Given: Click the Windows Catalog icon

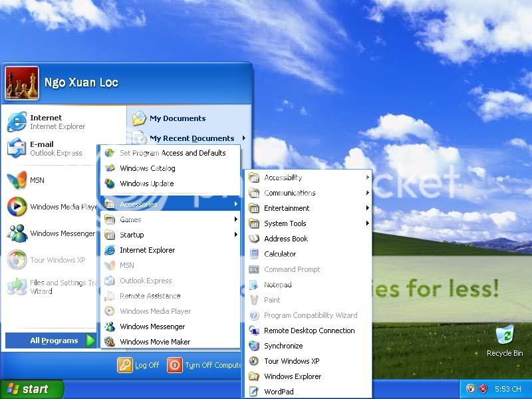Looking at the screenshot, I should pyautogui.click(x=110, y=168).
